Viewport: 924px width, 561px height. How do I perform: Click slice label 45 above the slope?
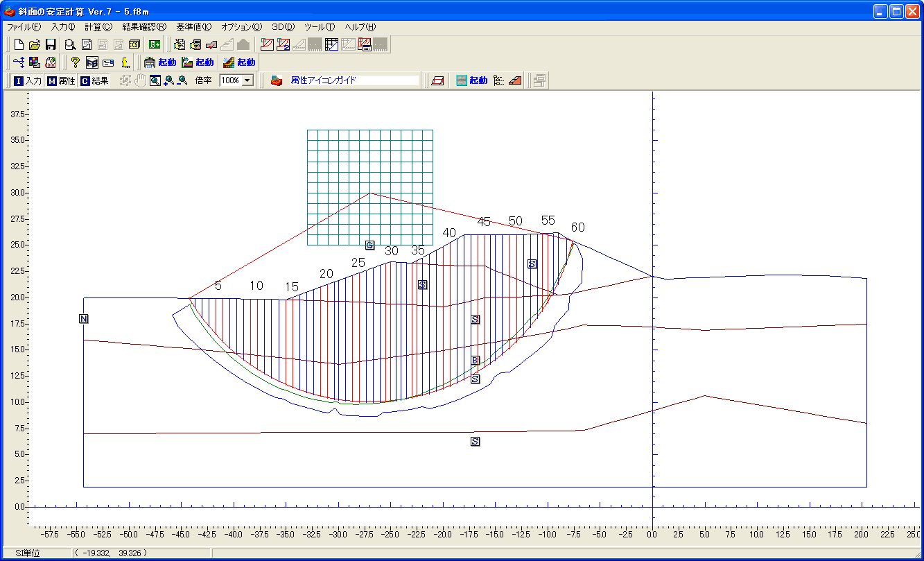point(484,222)
